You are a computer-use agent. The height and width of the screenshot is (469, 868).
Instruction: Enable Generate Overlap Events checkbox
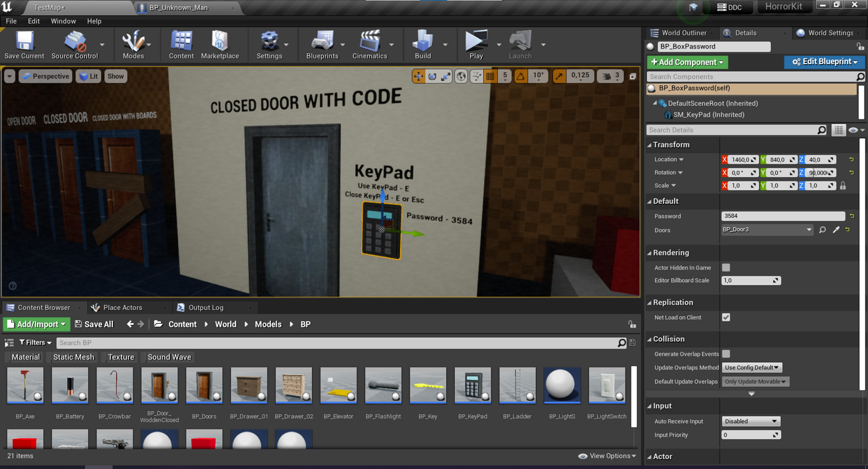click(726, 354)
